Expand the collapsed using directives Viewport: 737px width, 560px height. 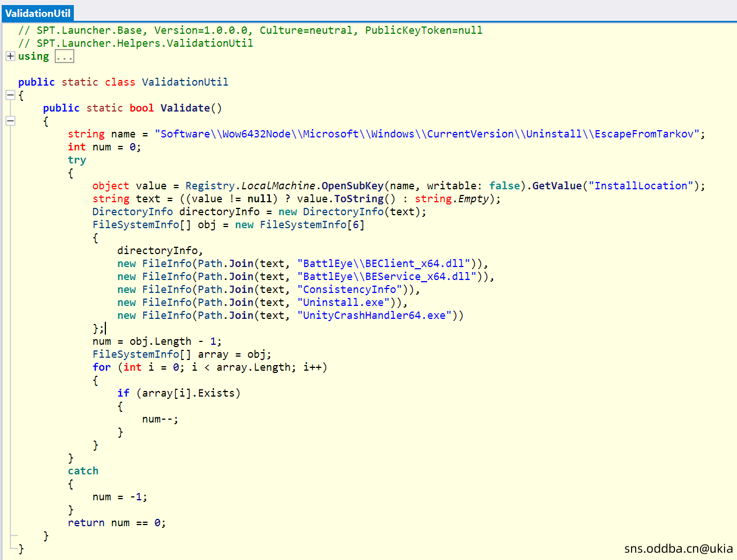click(x=10, y=56)
